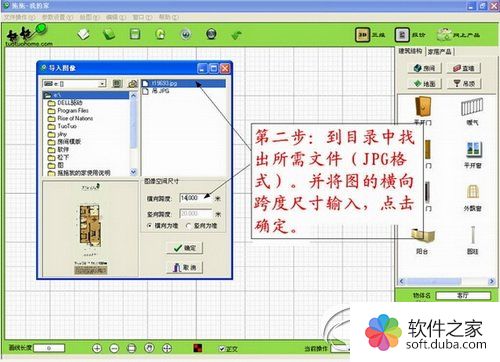
Task: Click the 房间 room button
Action: [425, 68]
